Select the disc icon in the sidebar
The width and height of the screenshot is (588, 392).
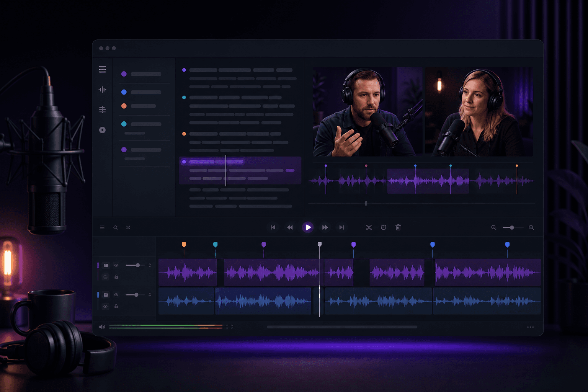pyautogui.click(x=102, y=130)
